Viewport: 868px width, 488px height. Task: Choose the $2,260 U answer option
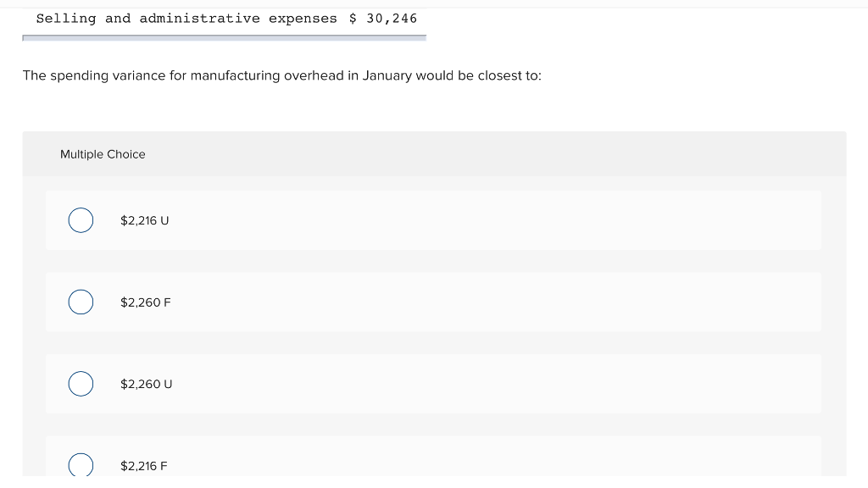point(81,384)
